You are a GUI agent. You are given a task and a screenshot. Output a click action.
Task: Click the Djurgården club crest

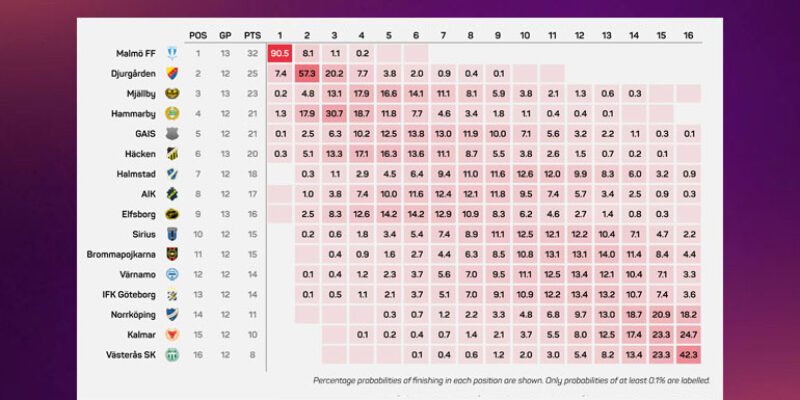(172, 73)
